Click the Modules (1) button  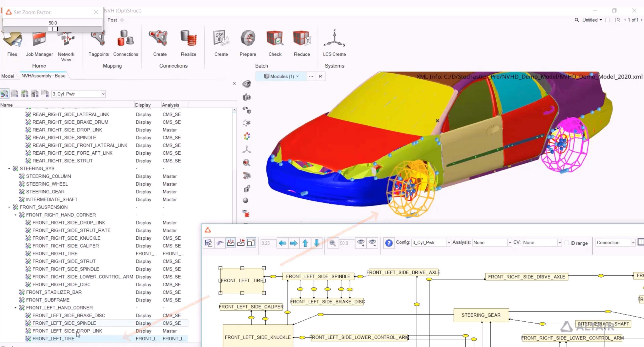[x=281, y=76]
